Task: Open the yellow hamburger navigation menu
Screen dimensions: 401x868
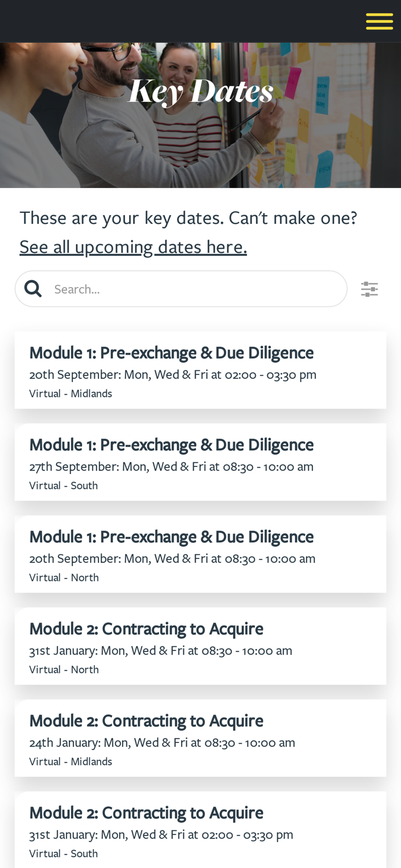Action: tap(379, 21)
